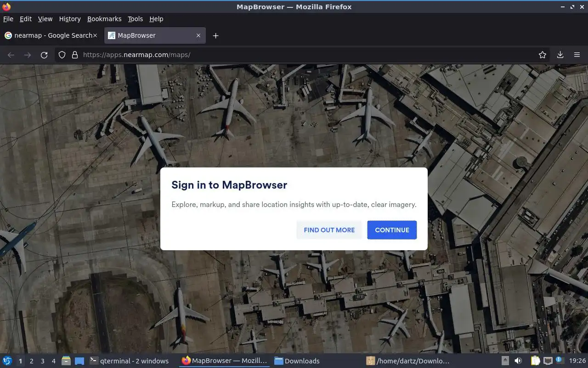Click the 19:26 clock
The height and width of the screenshot is (368, 588).
click(x=577, y=361)
